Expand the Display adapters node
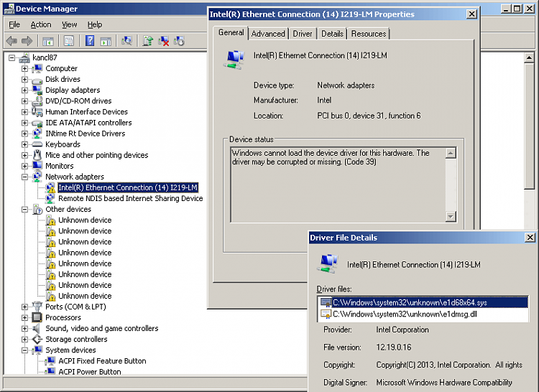The width and height of the screenshot is (539, 392). (24, 90)
